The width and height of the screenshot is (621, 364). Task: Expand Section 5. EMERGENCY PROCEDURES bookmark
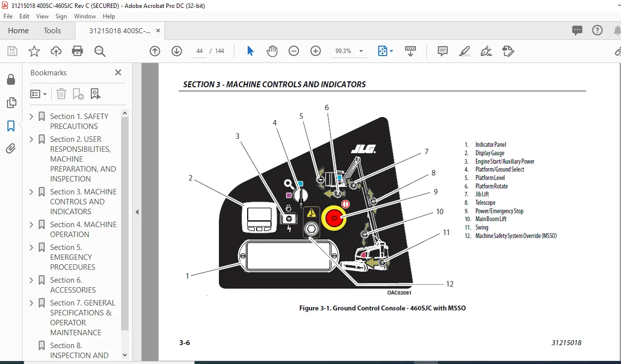click(x=31, y=247)
